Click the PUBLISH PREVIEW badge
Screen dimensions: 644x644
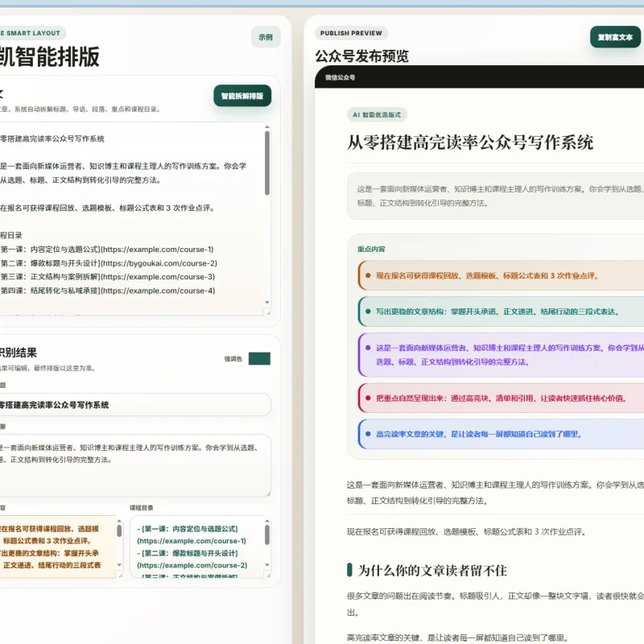click(x=351, y=33)
